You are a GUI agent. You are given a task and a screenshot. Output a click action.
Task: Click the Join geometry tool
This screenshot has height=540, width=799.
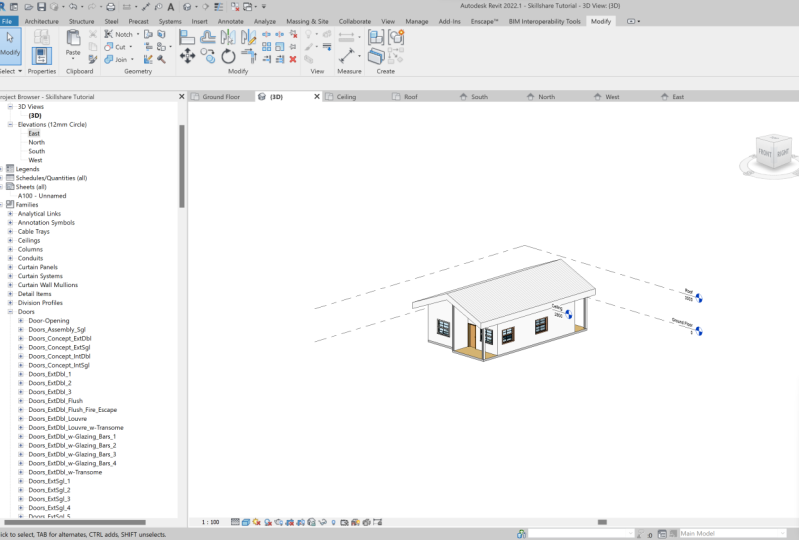116,60
